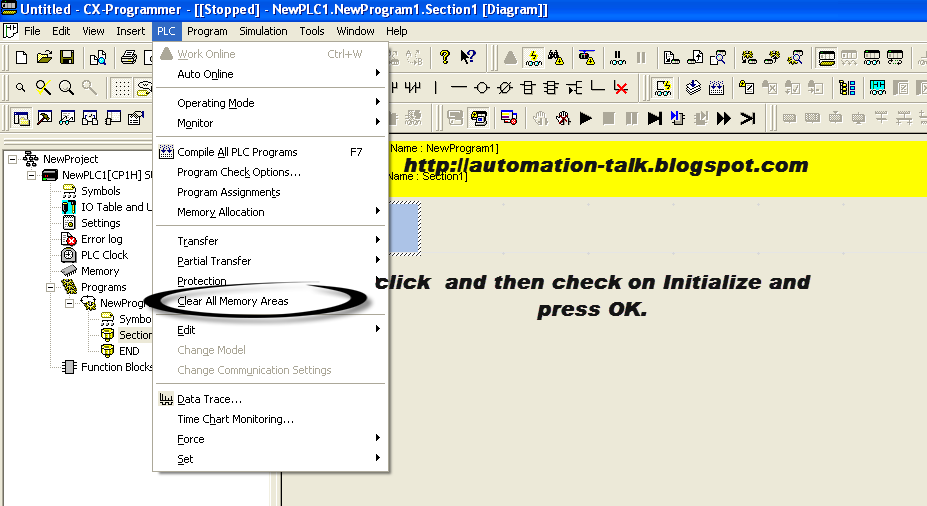Click the Scan Run arrow-bar icon

pos(748,118)
